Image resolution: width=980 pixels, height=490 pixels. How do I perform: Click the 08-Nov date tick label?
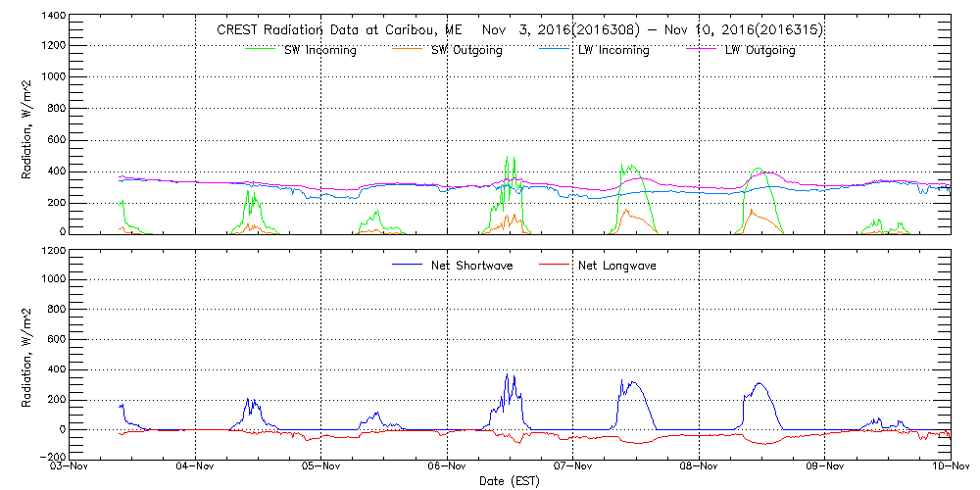(699, 467)
